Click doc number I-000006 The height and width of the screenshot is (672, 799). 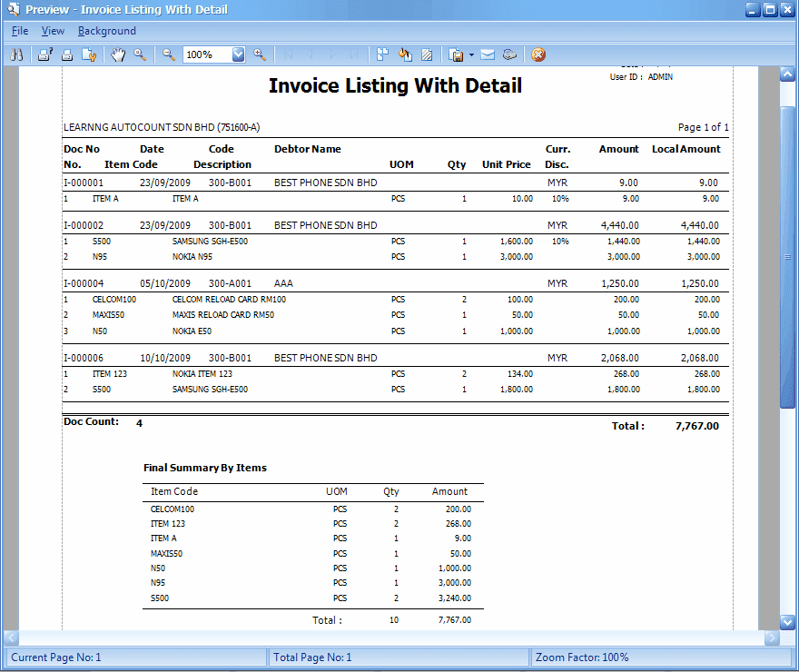(84, 358)
